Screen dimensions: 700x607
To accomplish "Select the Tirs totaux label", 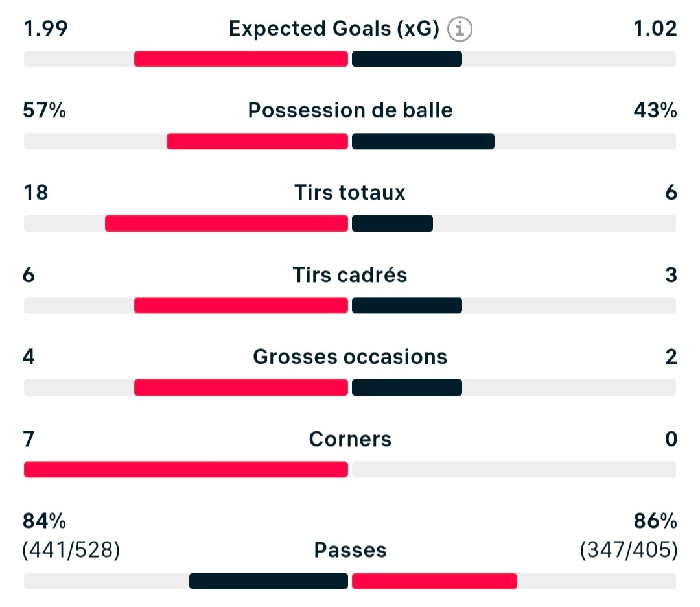I will (350, 193).
